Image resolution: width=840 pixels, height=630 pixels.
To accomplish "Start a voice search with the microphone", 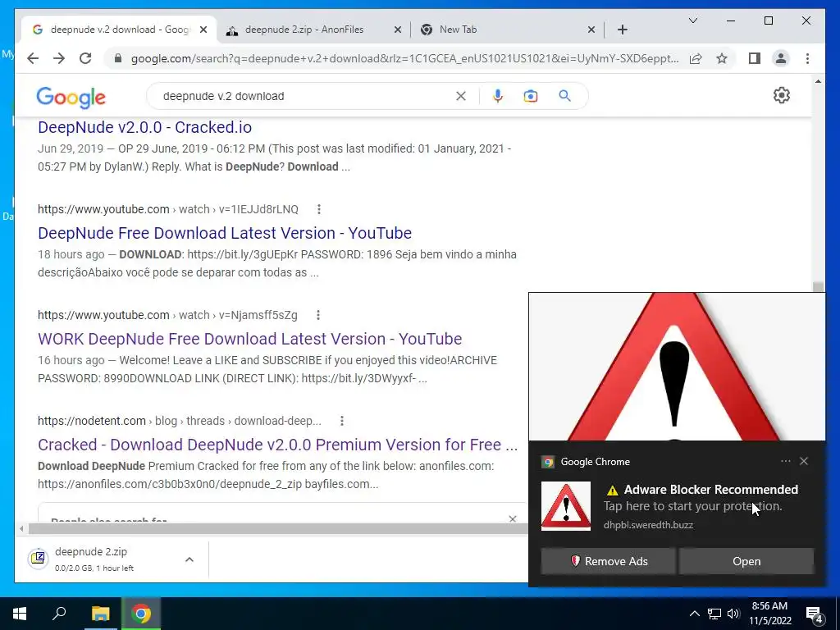I will (x=498, y=96).
